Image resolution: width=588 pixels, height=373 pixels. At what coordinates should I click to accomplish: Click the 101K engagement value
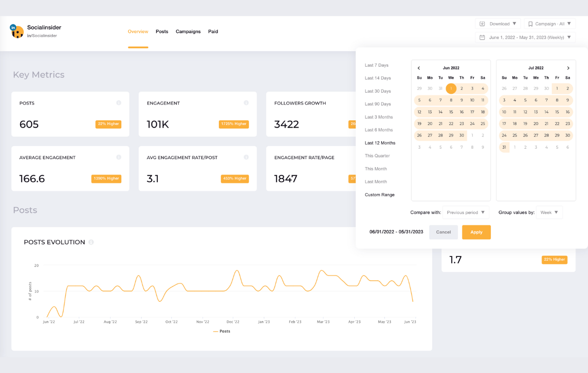pos(158,124)
